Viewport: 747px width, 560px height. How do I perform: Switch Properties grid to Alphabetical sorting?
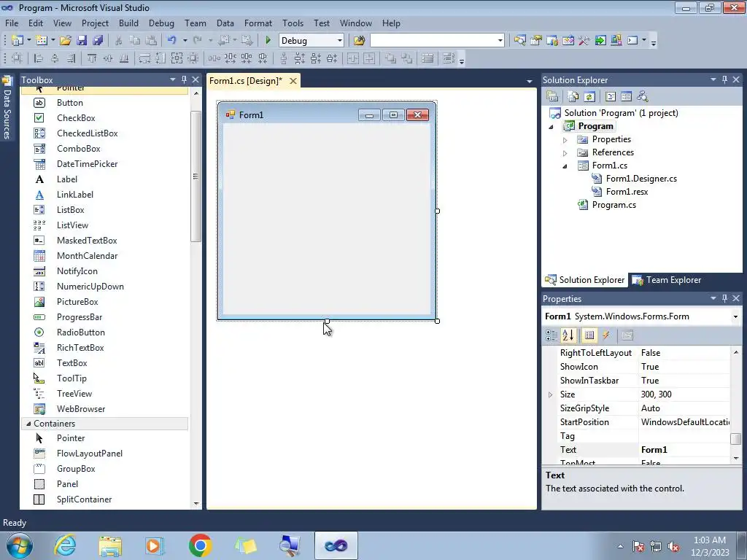pyautogui.click(x=568, y=335)
